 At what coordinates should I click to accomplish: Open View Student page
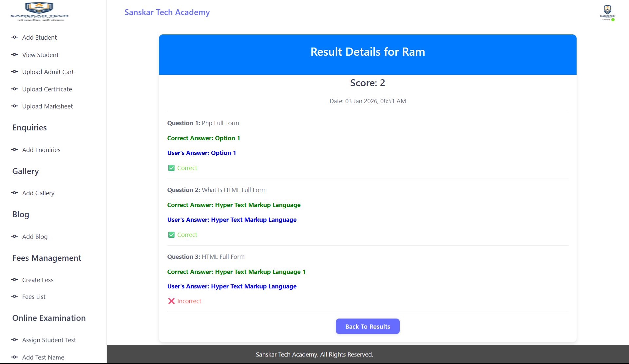tap(40, 55)
